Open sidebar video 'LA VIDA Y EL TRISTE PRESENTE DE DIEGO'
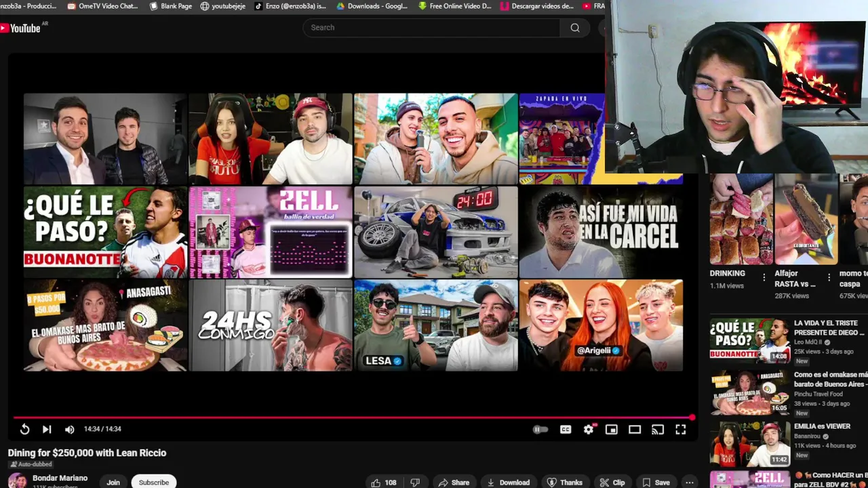This screenshot has width=868, height=488. pos(831,328)
